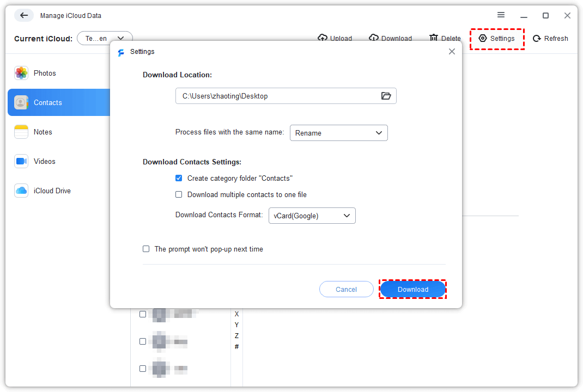Refresh the iCloud data
The width and height of the screenshot is (583, 392).
550,38
